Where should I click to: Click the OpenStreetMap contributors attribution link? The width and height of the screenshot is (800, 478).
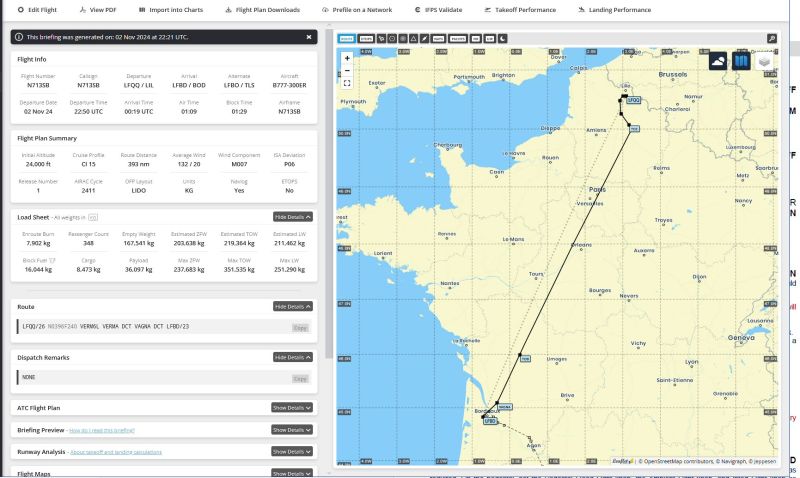pos(676,461)
